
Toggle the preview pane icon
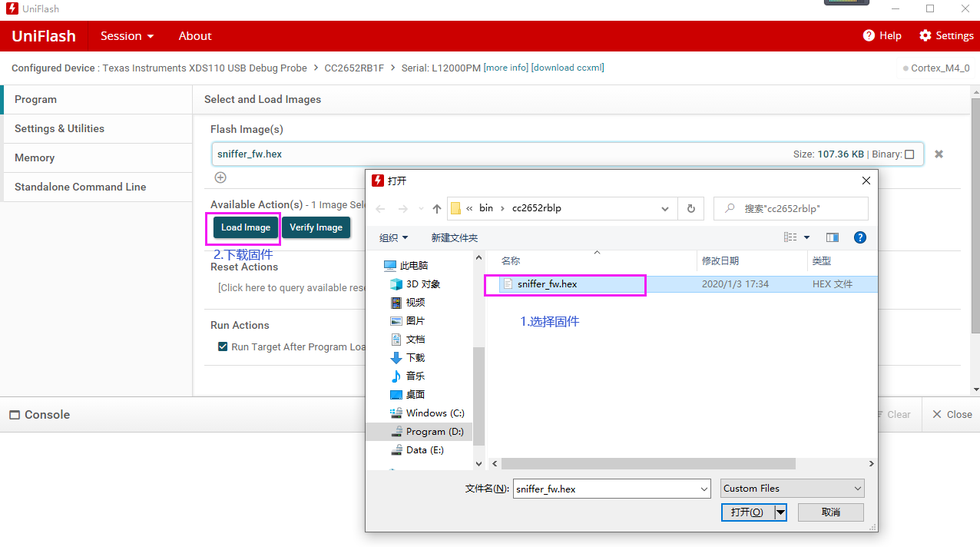[833, 238]
